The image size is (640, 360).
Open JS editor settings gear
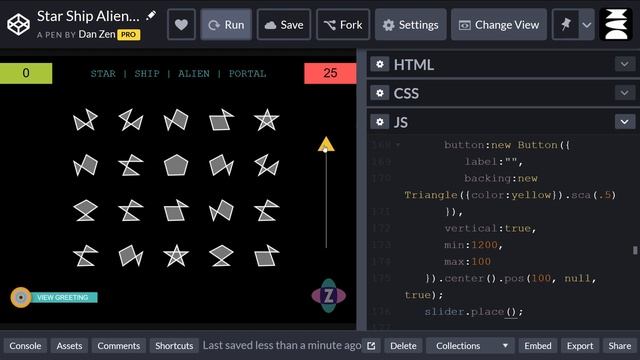(x=380, y=122)
